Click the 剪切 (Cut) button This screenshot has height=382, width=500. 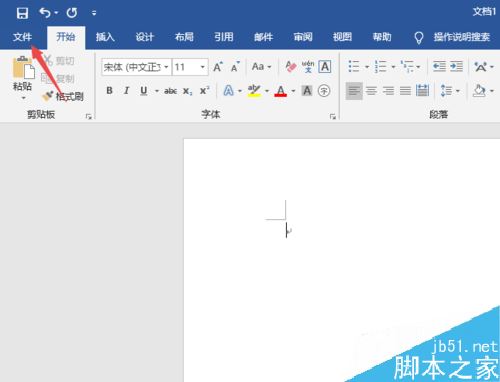coord(59,61)
